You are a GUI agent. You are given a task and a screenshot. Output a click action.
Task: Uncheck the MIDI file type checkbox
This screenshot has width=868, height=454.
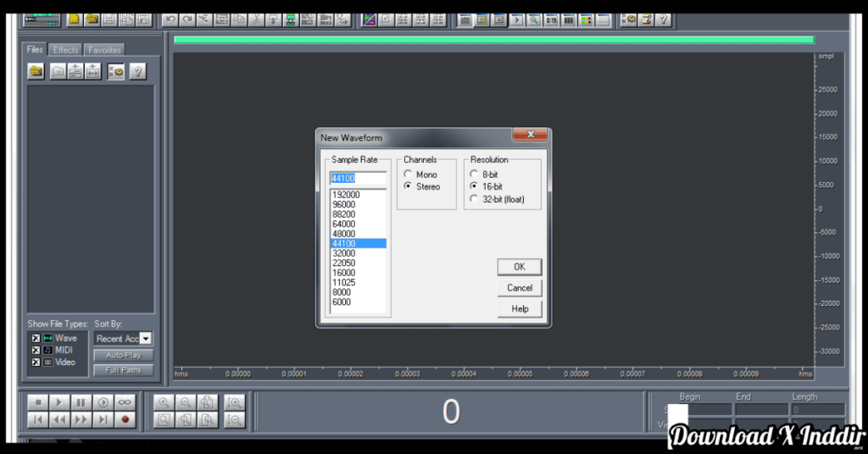tap(36, 350)
